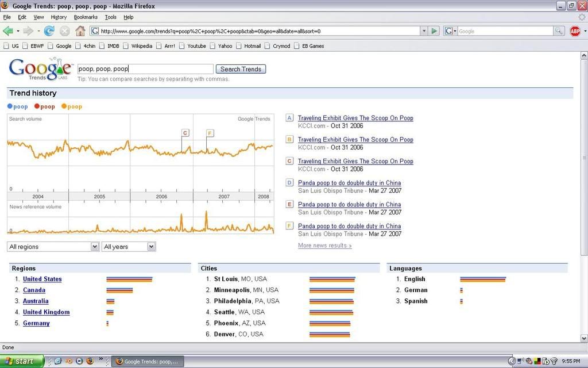This screenshot has height=368, width=588.
Task: Open the Bookmarks menu
Action: [x=86, y=17]
